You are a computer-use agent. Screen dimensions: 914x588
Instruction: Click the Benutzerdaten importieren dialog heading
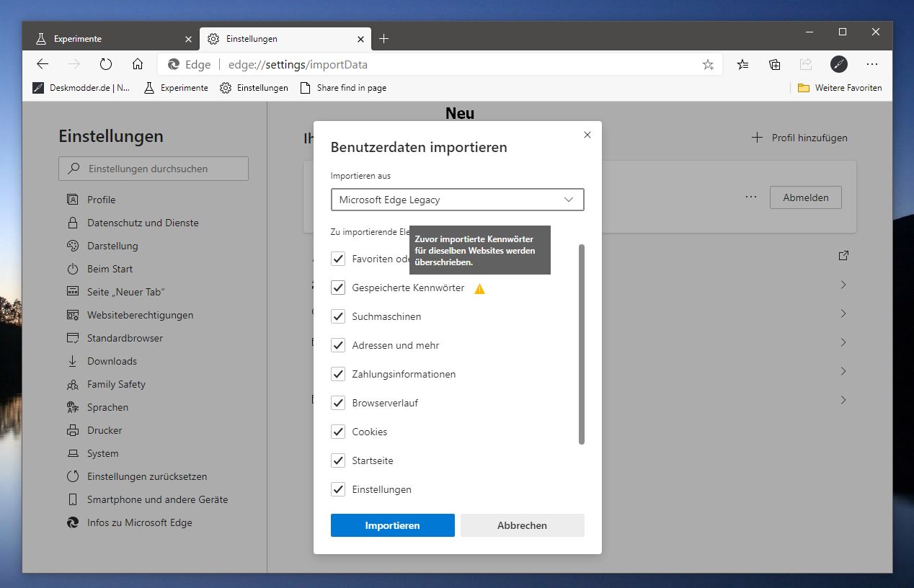click(x=419, y=147)
